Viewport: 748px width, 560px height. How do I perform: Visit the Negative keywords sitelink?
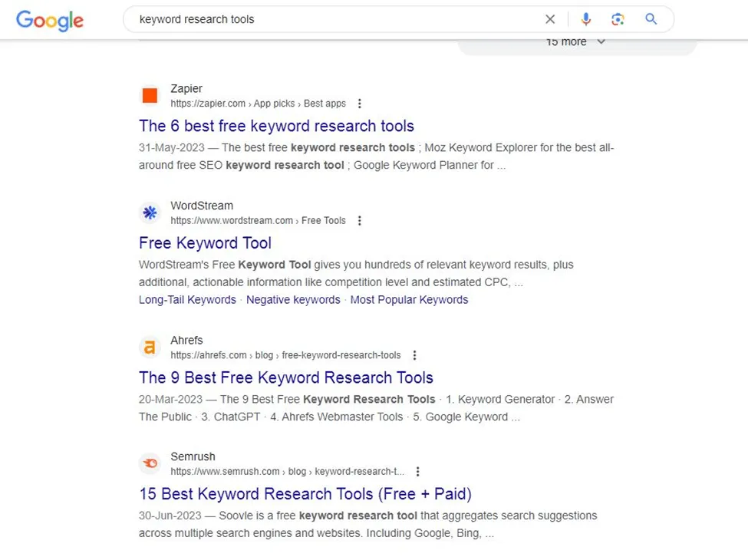[x=293, y=300]
